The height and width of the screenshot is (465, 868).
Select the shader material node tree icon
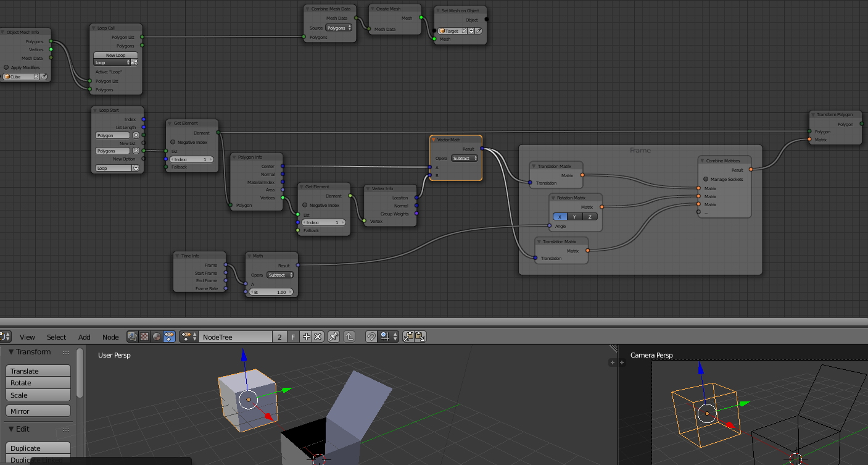coord(157,337)
